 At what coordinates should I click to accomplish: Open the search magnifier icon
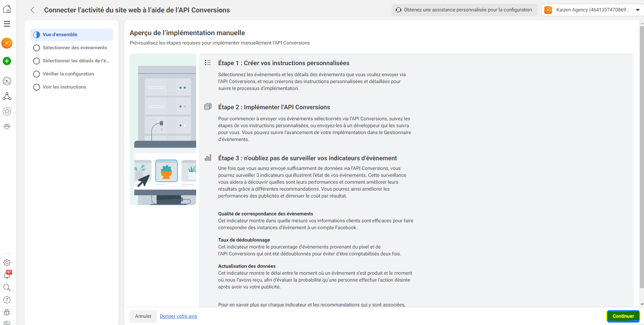[7, 287]
